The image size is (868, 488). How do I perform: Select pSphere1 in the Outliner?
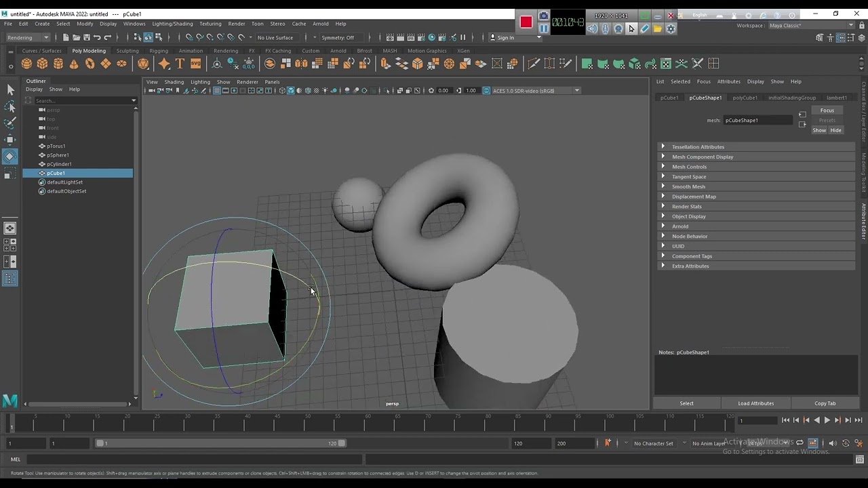[58, 155]
